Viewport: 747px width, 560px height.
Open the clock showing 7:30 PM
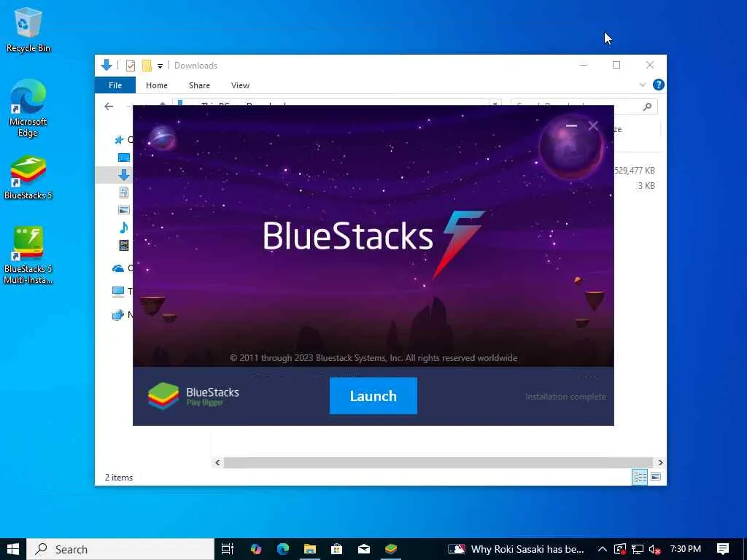click(686, 549)
